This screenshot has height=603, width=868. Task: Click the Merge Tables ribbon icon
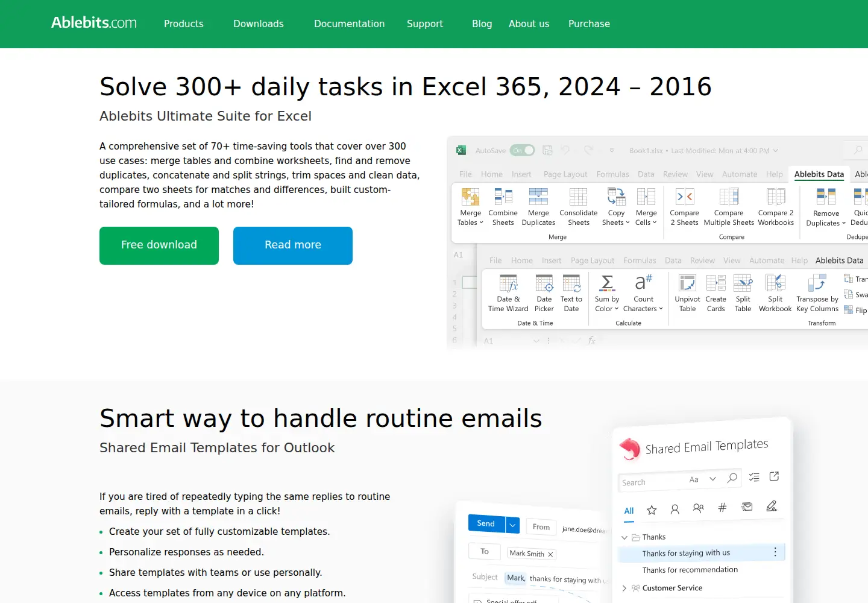[x=470, y=207]
